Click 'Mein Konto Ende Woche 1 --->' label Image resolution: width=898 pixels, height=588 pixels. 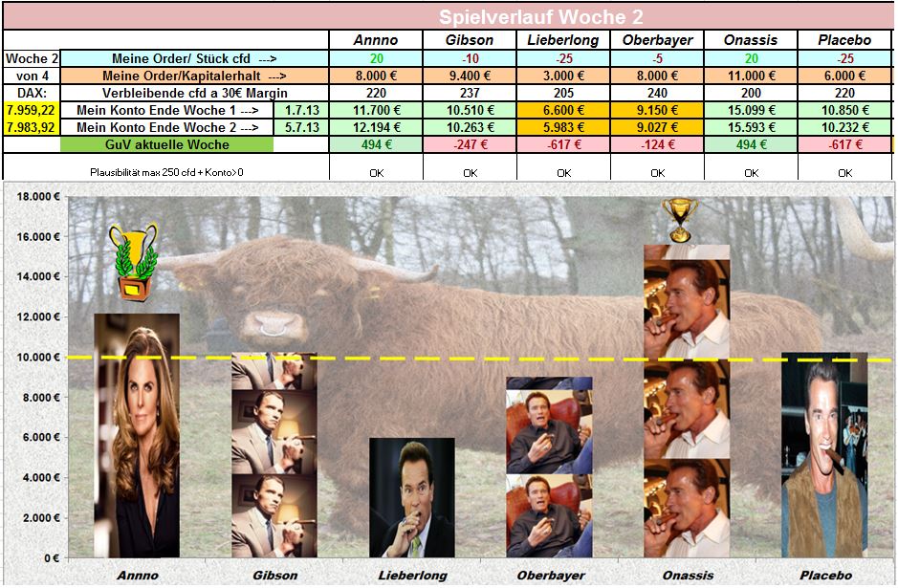point(167,110)
